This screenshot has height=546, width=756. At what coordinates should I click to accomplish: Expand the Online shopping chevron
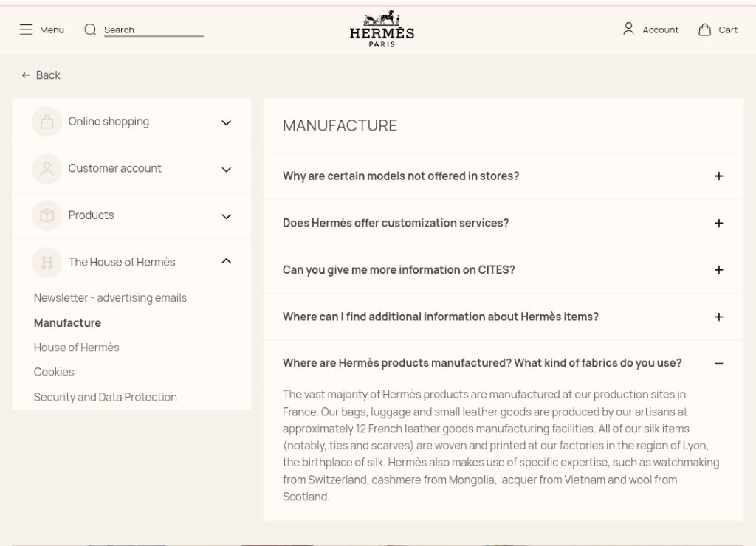[226, 123]
